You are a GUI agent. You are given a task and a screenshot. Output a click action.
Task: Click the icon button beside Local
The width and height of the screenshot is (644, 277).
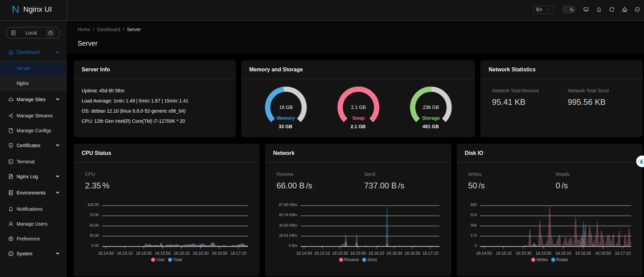pos(50,33)
